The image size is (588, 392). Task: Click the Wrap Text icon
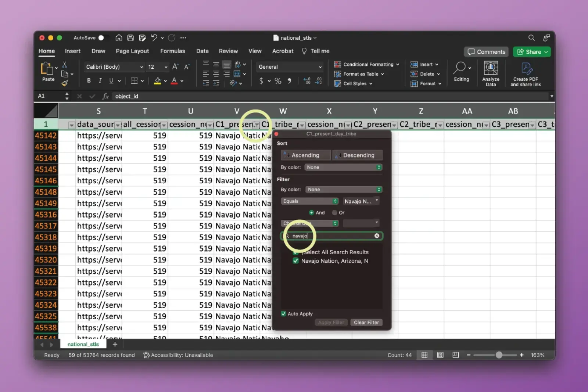click(237, 64)
